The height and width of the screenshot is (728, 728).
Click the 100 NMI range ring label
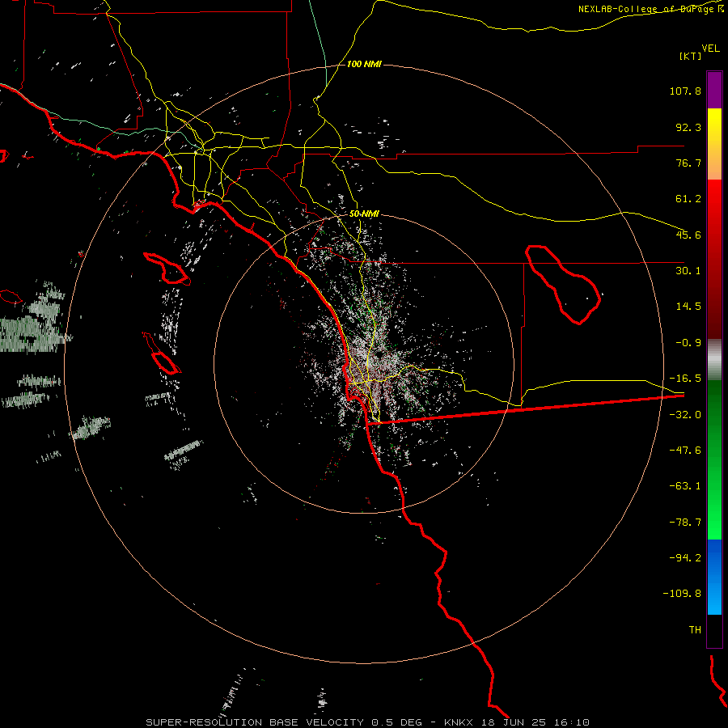[364, 64]
